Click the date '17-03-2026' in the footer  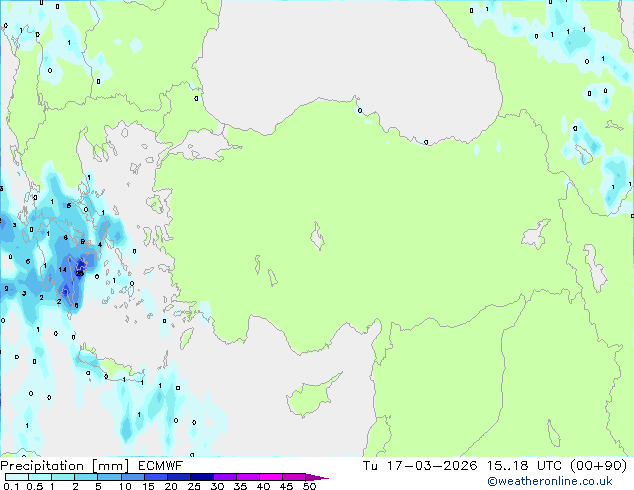point(431,466)
